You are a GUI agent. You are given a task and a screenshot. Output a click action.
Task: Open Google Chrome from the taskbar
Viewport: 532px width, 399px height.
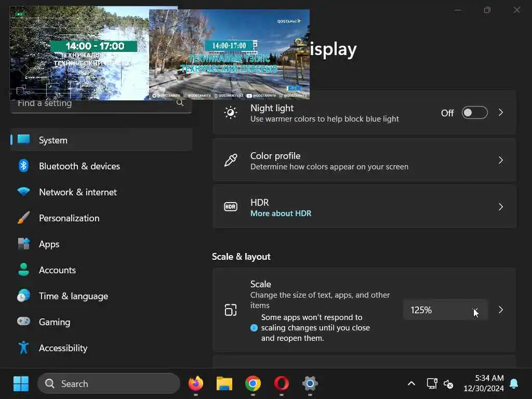point(253,383)
